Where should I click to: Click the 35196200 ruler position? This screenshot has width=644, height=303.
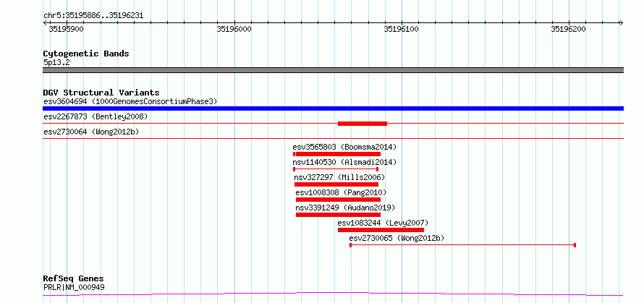pyautogui.click(x=569, y=29)
